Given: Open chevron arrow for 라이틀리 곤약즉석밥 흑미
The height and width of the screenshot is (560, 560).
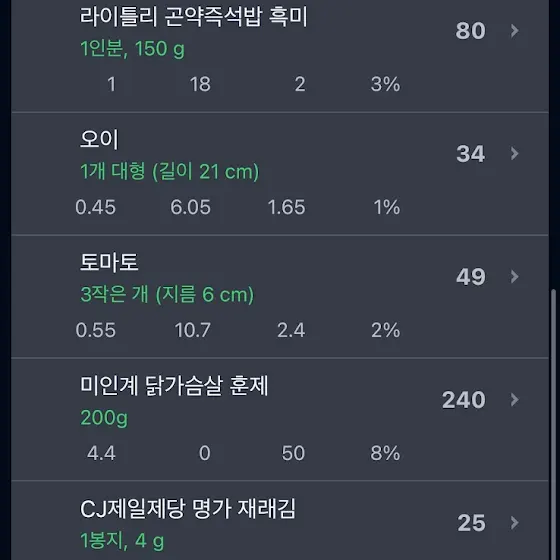Looking at the screenshot, I should pyautogui.click(x=514, y=31).
